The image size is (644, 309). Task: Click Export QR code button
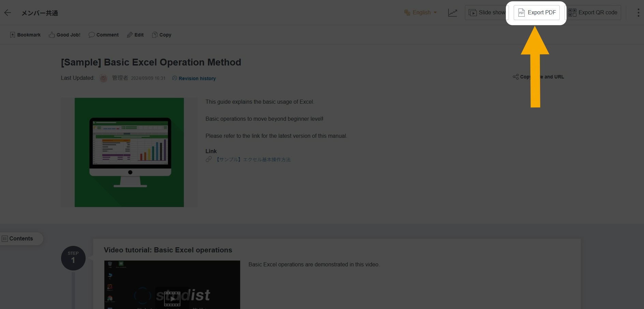[593, 13]
